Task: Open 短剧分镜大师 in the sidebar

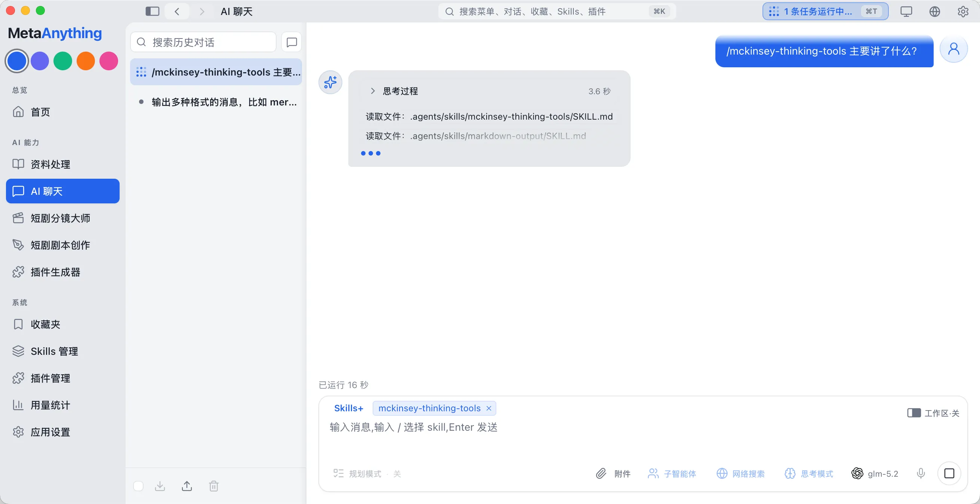Action: pos(63,218)
